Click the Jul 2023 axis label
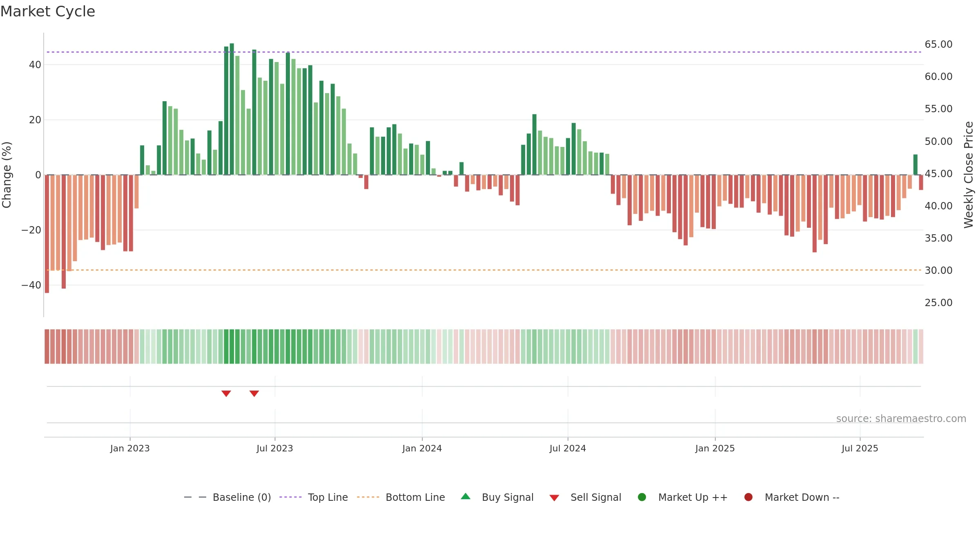 point(275,449)
